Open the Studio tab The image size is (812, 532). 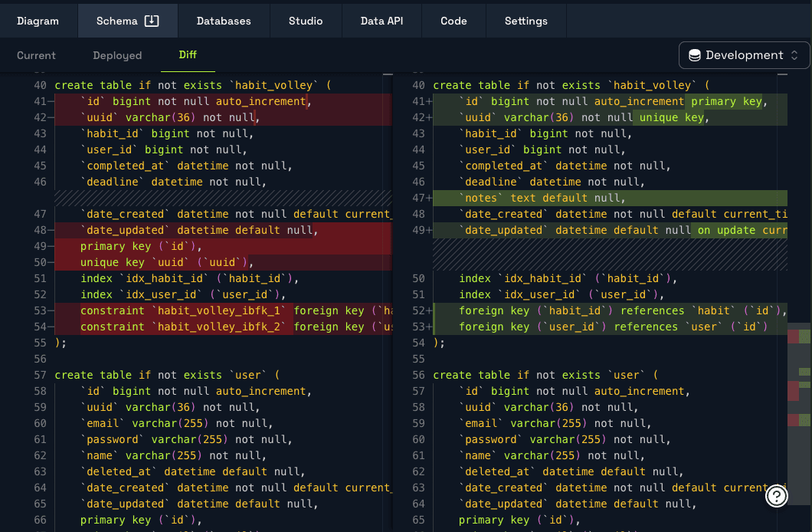pyautogui.click(x=306, y=21)
